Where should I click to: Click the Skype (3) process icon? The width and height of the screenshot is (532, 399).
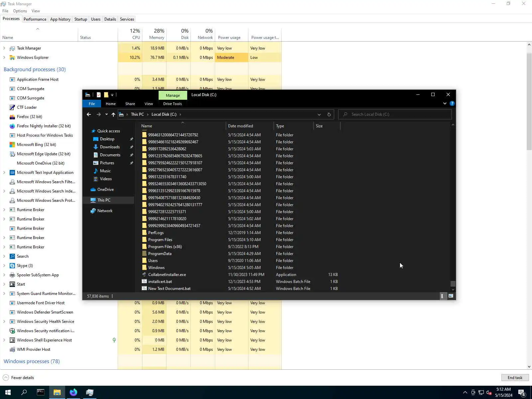12,266
